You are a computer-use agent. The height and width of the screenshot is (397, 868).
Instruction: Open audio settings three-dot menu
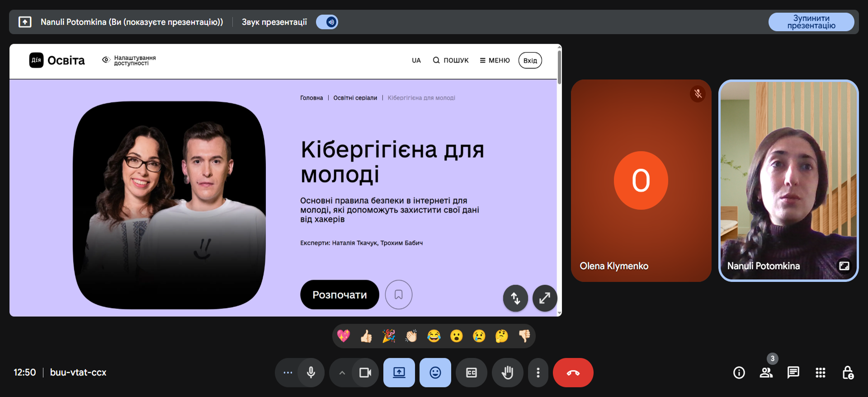click(288, 373)
